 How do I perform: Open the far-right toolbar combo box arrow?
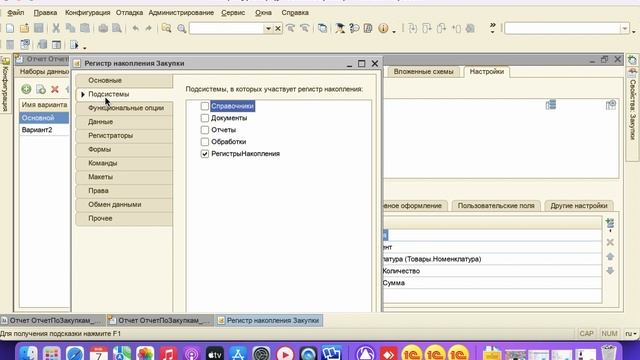pos(624,28)
